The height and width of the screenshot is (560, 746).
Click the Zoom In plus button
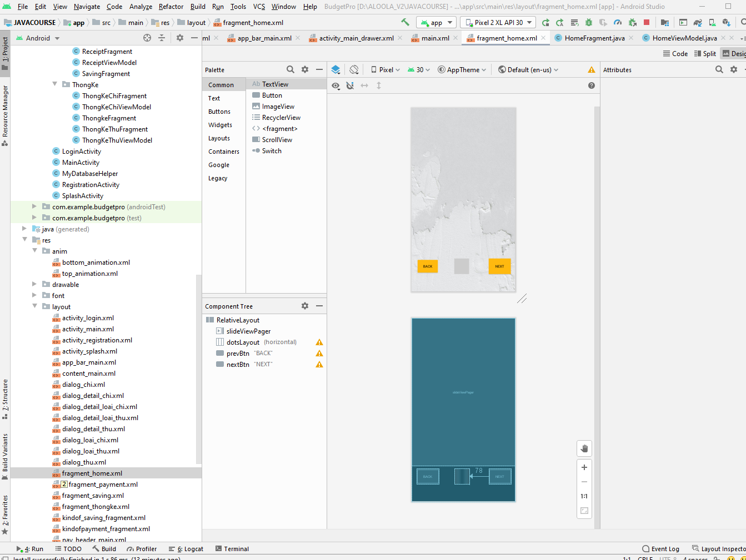[x=584, y=467]
